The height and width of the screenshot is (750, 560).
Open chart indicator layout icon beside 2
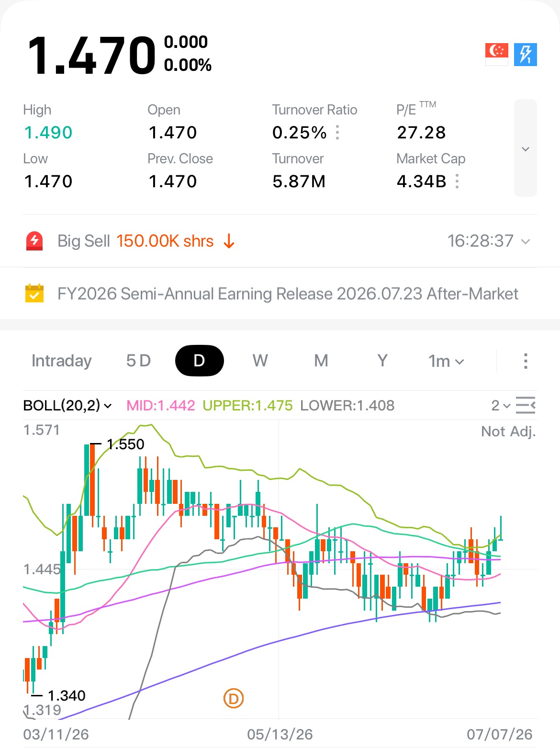point(526,406)
